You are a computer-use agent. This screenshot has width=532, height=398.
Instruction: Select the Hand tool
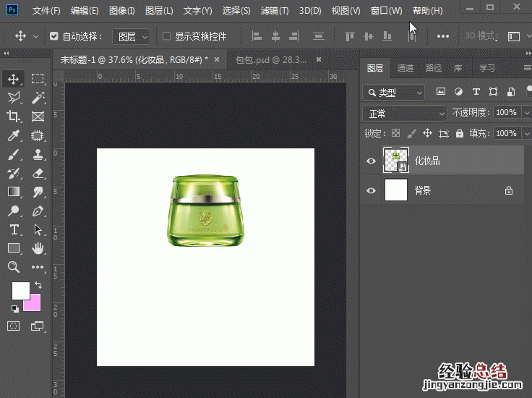pos(38,248)
